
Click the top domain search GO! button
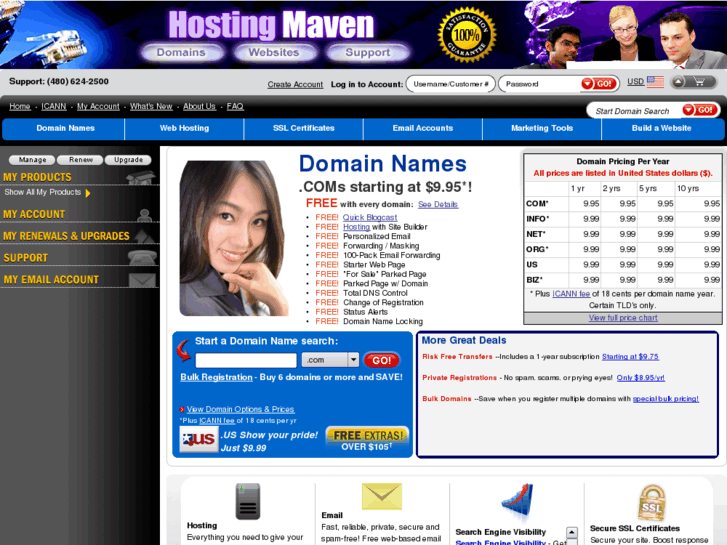[x=700, y=110]
